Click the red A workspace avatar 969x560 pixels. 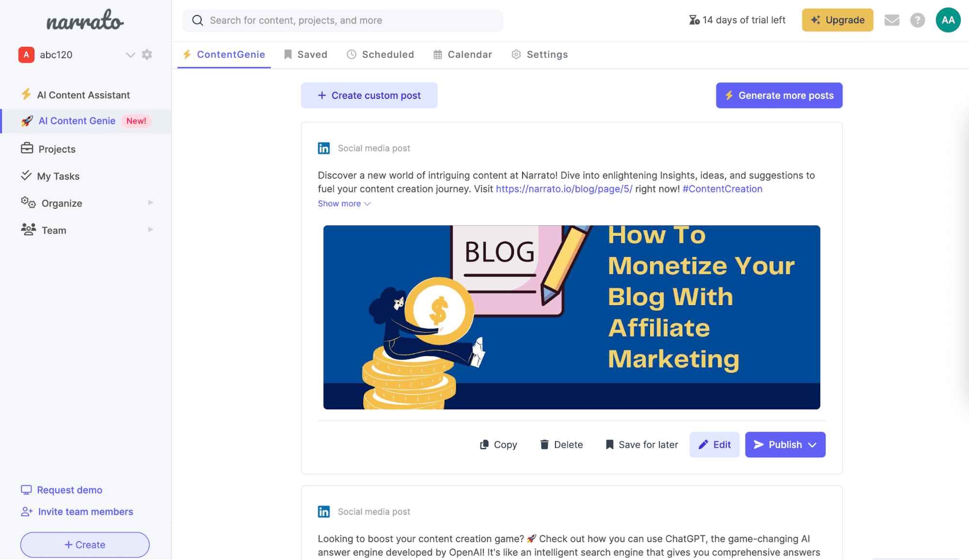tap(26, 55)
